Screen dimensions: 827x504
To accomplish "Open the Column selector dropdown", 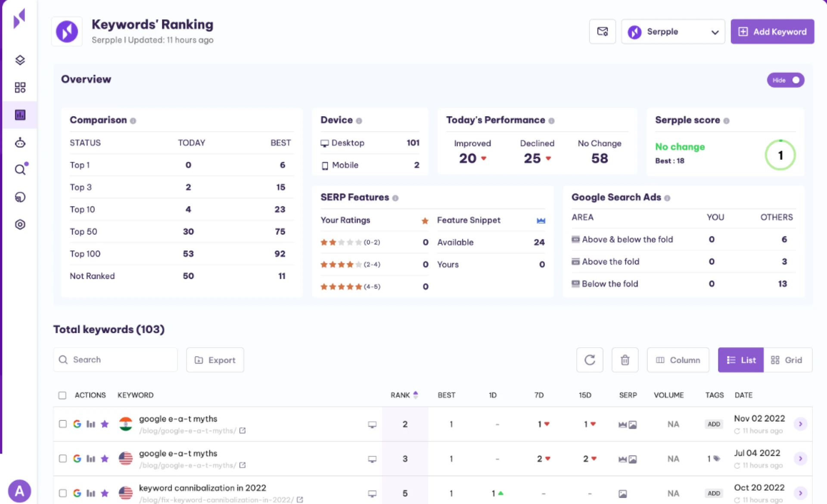I will [x=678, y=360].
